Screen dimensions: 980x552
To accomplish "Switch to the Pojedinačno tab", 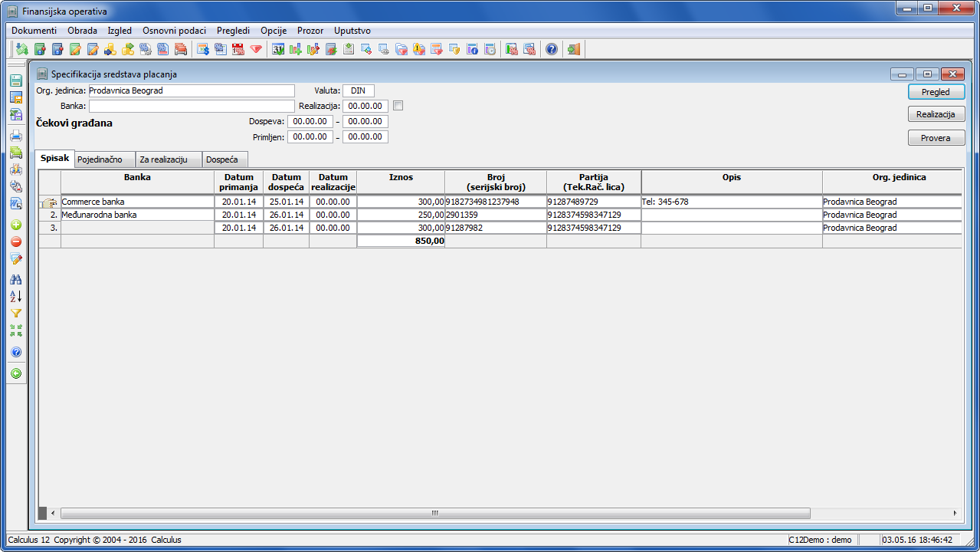I will click(100, 159).
